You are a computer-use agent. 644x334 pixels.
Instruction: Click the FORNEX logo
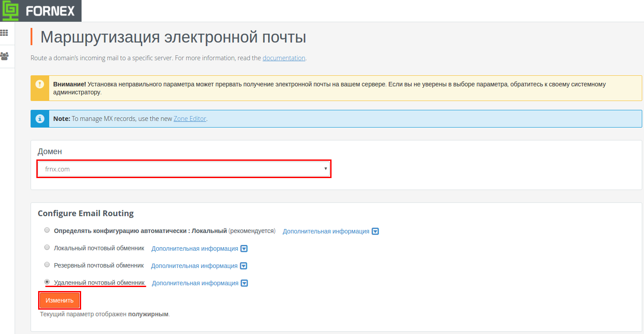click(40, 11)
